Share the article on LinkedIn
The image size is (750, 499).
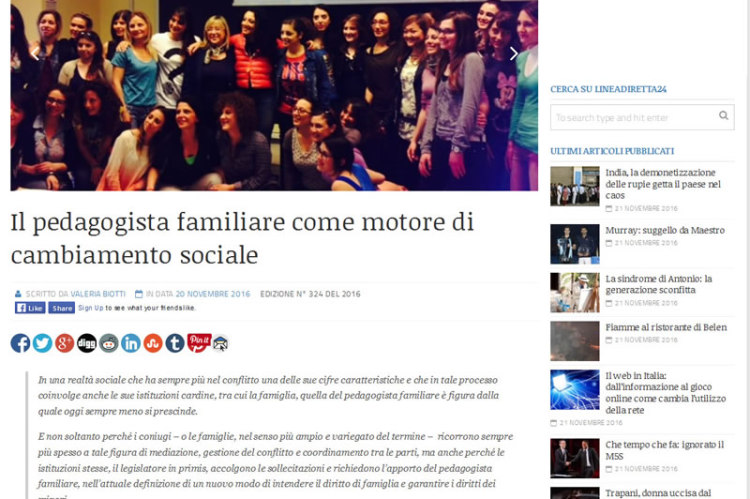(x=131, y=343)
